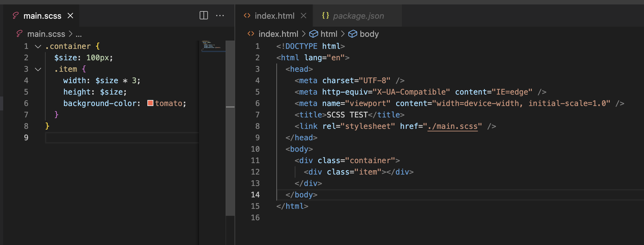Split the editor right
The height and width of the screenshot is (245, 644).
(204, 15)
